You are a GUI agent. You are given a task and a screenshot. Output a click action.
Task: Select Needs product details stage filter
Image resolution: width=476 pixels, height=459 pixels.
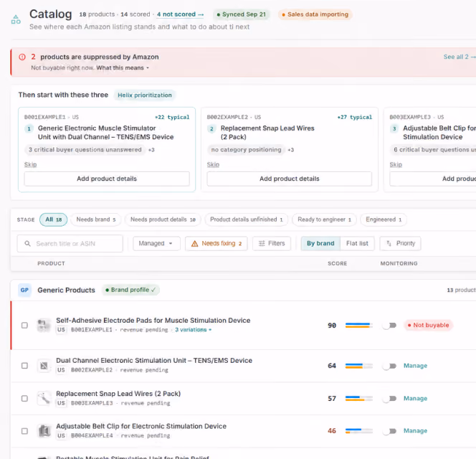pos(163,219)
